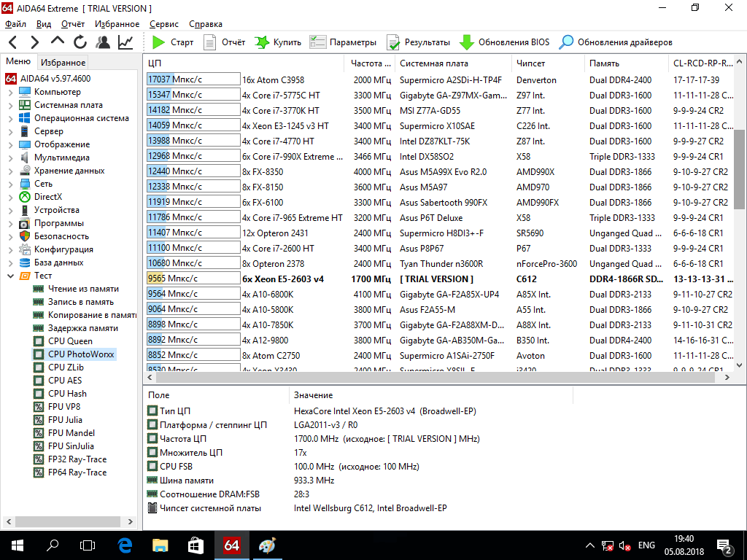
Task: Expand the Мультимедиа tree node
Action: tap(10, 157)
